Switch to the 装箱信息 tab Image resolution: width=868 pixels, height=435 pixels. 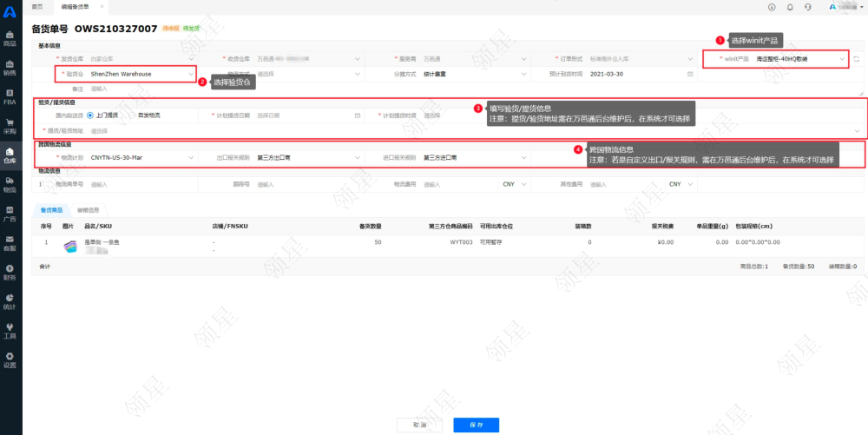[89, 209]
